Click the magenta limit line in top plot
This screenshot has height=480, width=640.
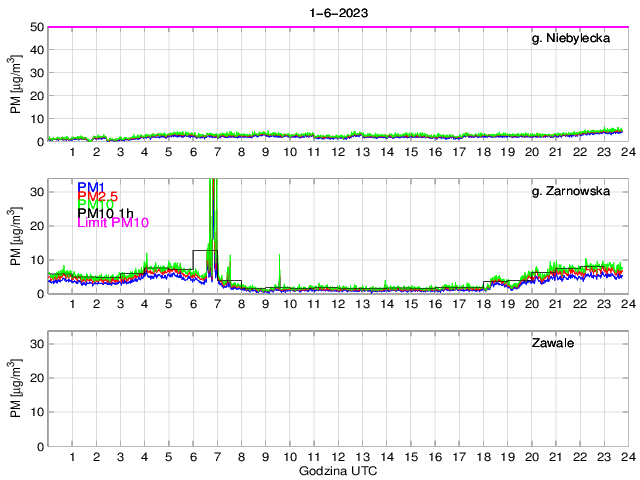click(x=337, y=27)
